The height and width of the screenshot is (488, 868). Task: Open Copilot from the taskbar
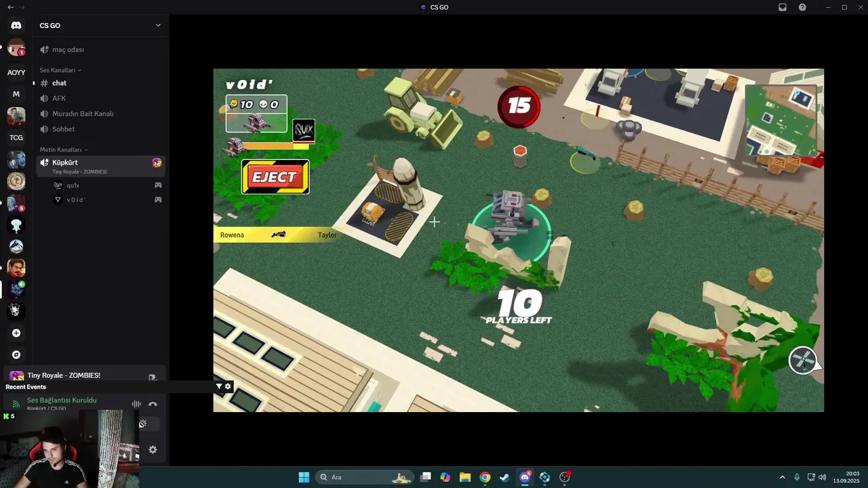(445, 477)
